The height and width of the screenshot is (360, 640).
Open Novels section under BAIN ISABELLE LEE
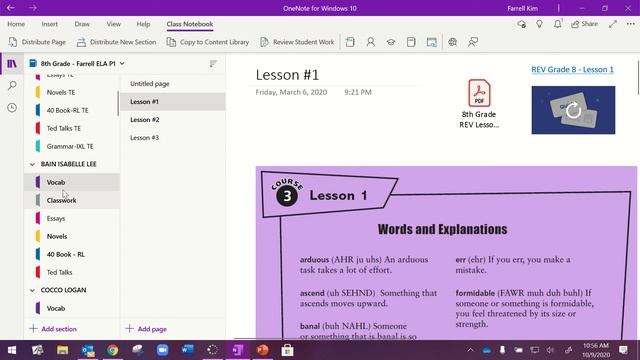72,236
